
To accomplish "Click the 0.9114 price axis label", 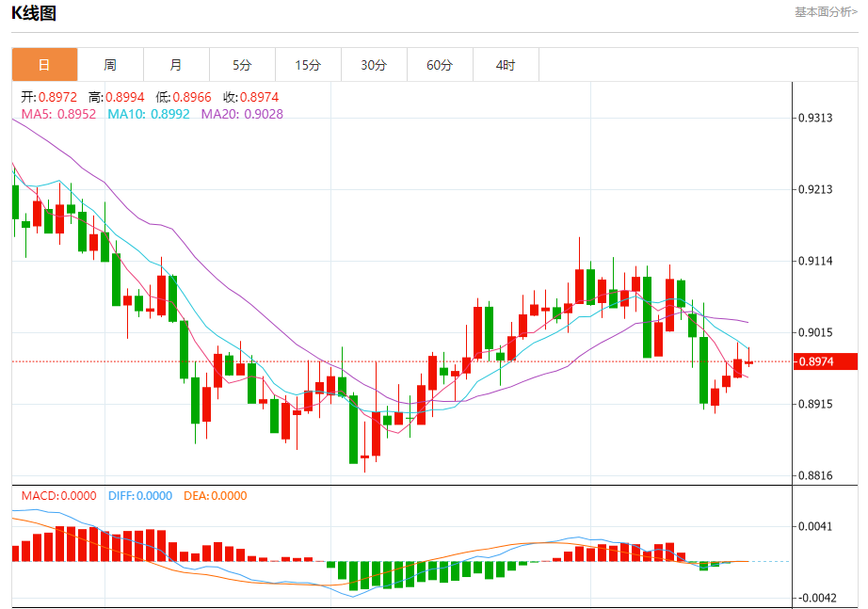I will click(815, 261).
